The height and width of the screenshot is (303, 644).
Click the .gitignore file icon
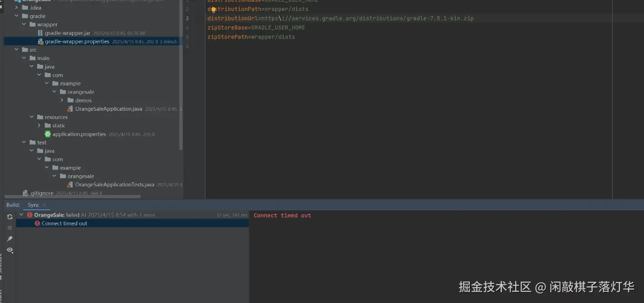[25, 193]
